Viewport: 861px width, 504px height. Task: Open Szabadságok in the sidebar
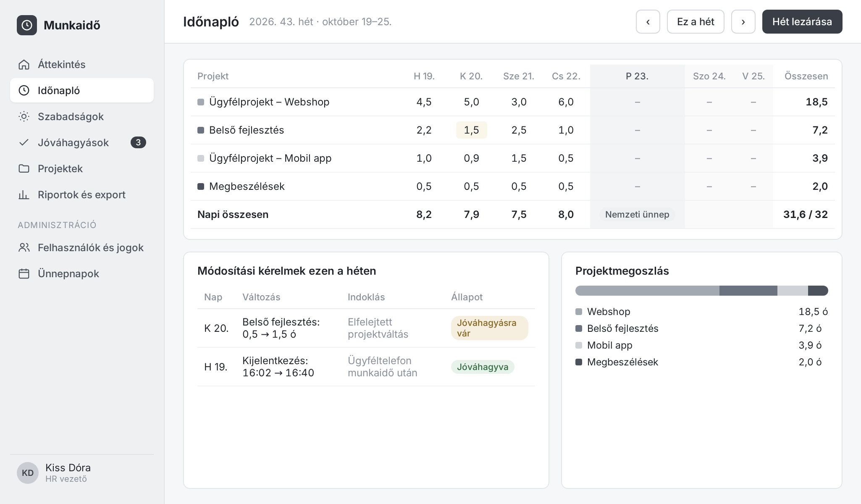click(82, 116)
